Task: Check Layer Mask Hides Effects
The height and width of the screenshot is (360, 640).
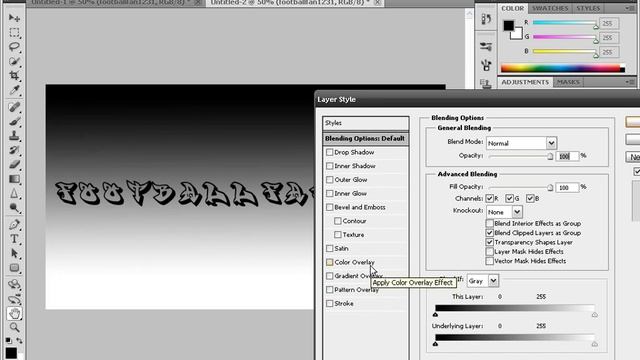Action: (x=489, y=252)
